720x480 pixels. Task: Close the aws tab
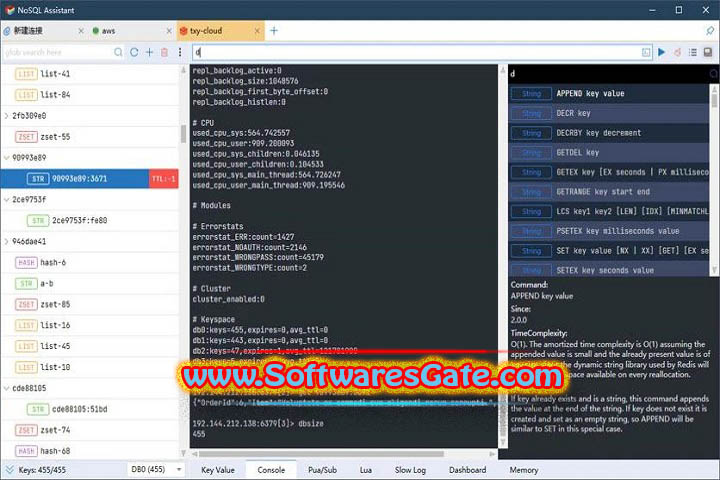[x=169, y=31]
